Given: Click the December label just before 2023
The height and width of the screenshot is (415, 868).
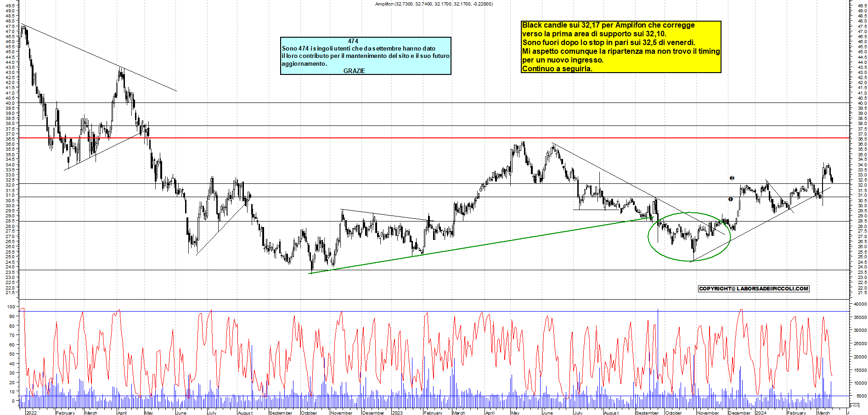Looking at the screenshot, I should tap(373, 413).
